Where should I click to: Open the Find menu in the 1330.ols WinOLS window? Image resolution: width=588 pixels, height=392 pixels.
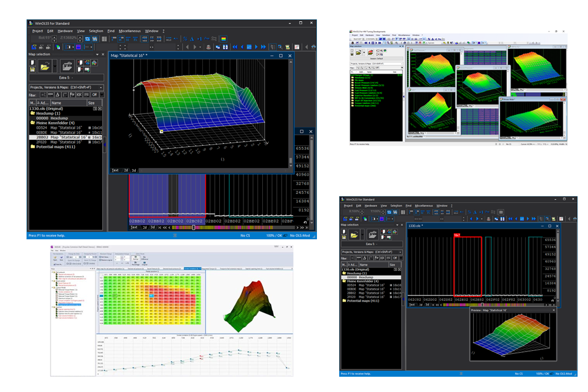pos(409,206)
